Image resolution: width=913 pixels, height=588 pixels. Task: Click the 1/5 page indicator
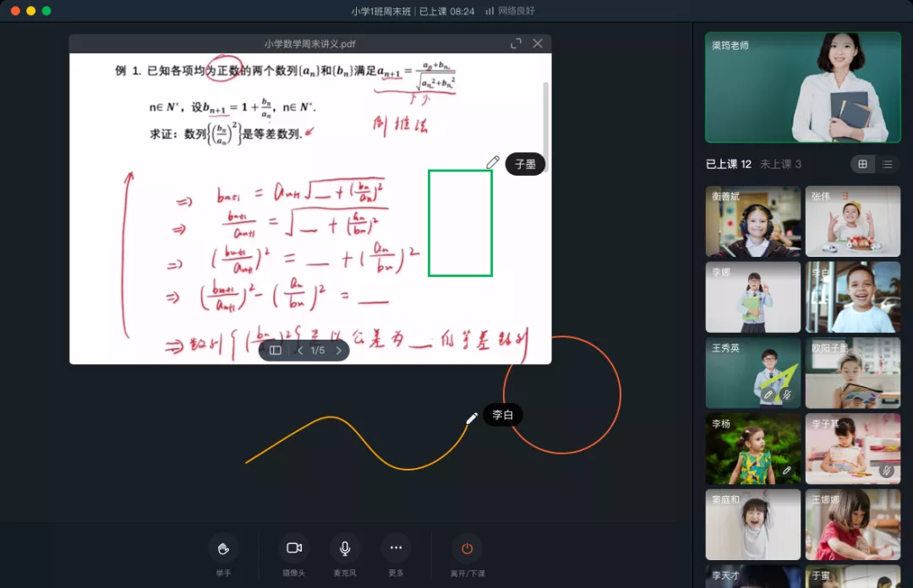point(318,351)
